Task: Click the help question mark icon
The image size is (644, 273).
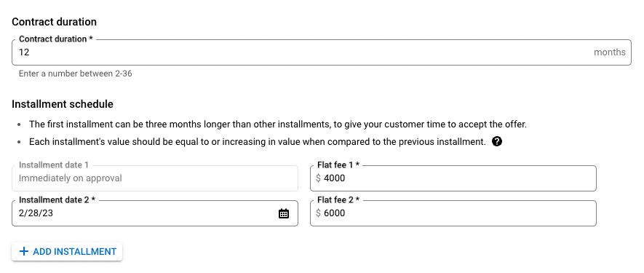Action: pyautogui.click(x=496, y=142)
